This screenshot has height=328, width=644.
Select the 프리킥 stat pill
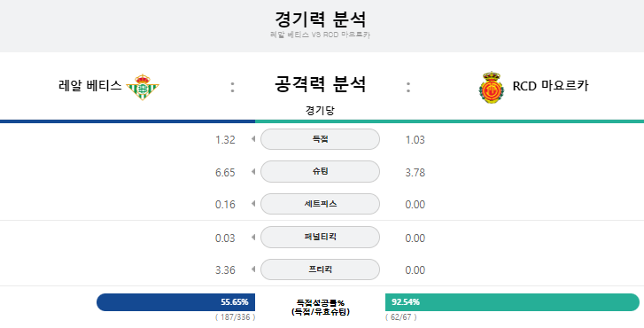[320, 269]
